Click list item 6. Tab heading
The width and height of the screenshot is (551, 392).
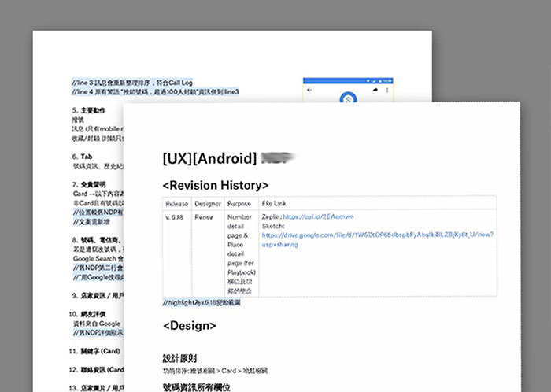81,157
